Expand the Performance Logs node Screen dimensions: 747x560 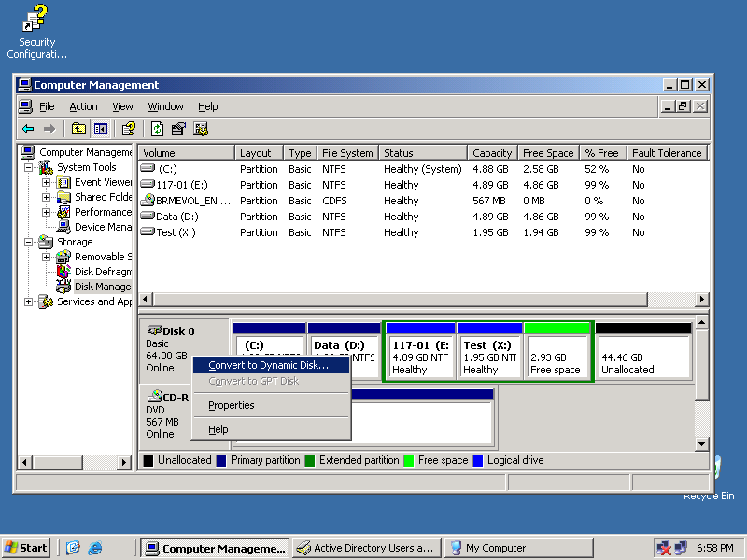pyautogui.click(x=46, y=212)
